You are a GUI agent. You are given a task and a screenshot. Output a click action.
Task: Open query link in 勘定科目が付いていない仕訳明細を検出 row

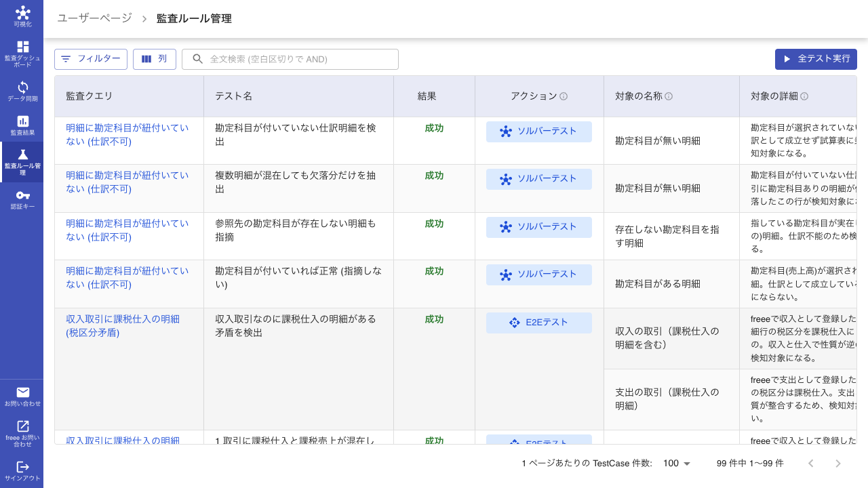tap(127, 134)
